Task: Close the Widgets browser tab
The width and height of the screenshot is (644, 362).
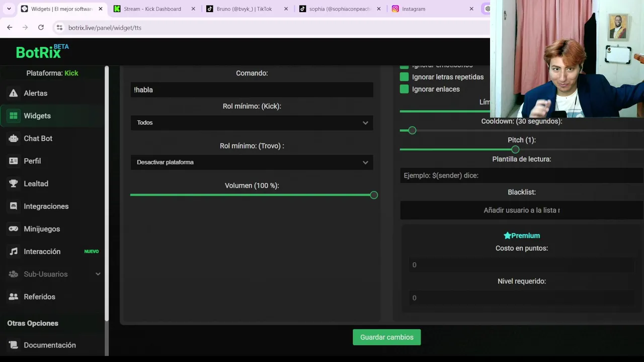Action: [100, 9]
